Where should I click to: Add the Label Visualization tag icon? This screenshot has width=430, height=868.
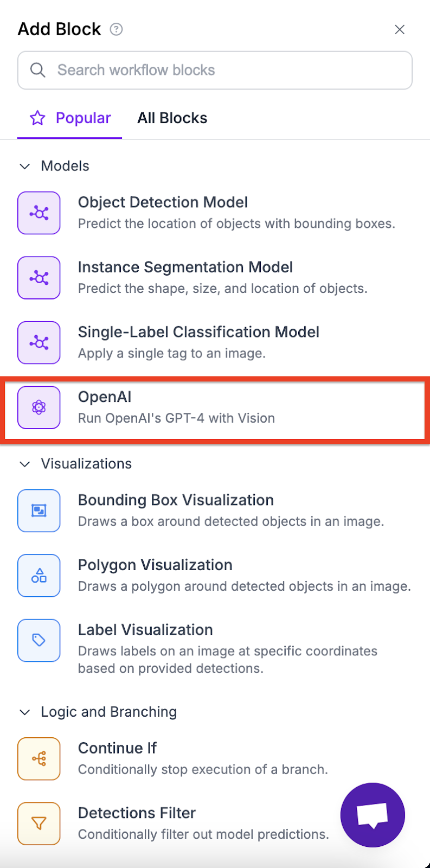click(x=39, y=640)
